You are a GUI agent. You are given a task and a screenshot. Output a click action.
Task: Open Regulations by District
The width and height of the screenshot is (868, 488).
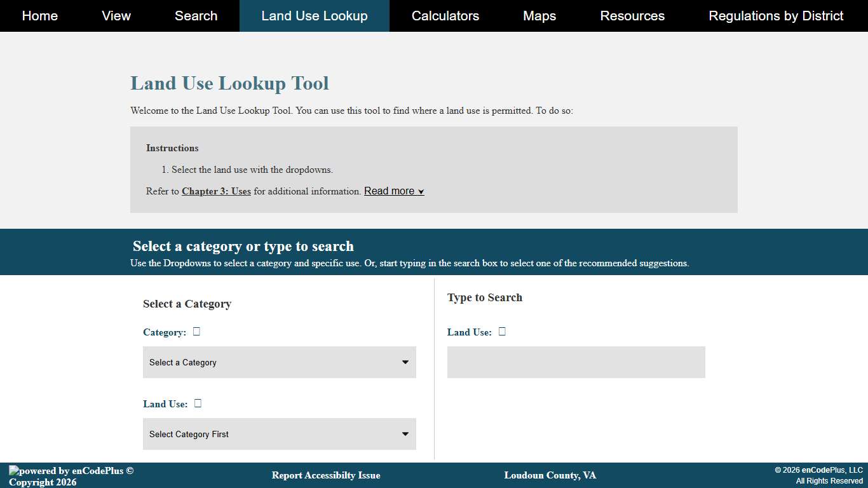(x=776, y=16)
